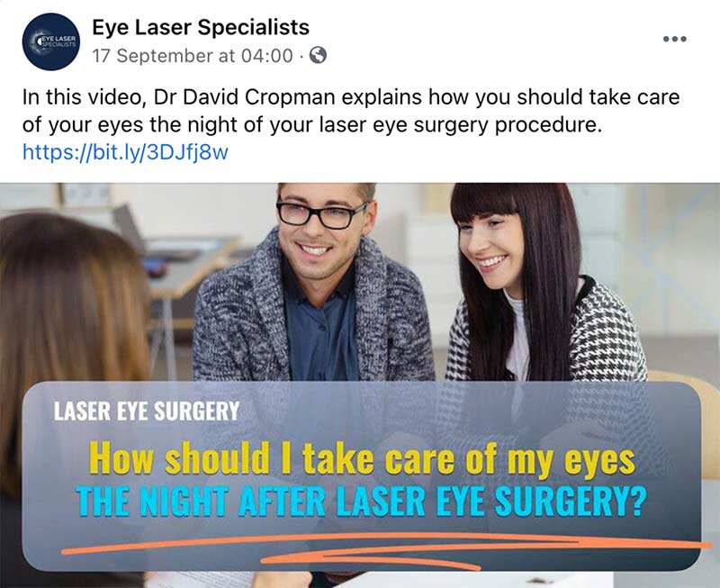Click the globe public audience icon
Screen dimensions: 720x588
(x=319, y=56)
